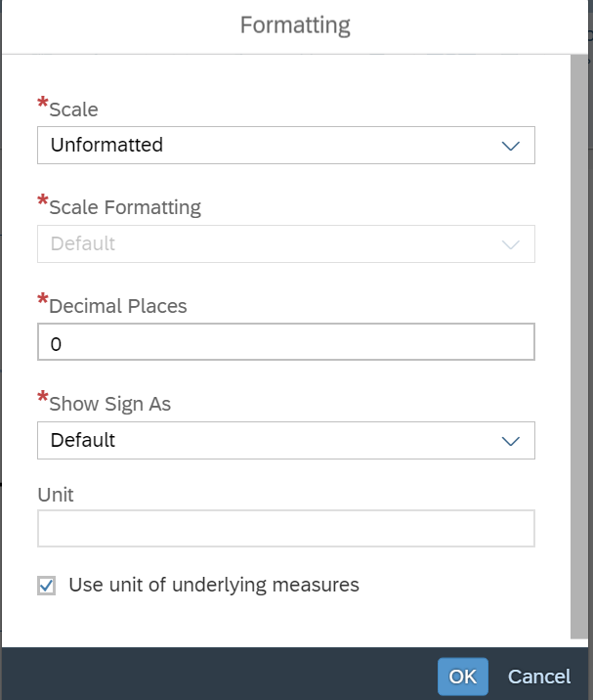
Task: Click the Unit label text
Action: 56,495
